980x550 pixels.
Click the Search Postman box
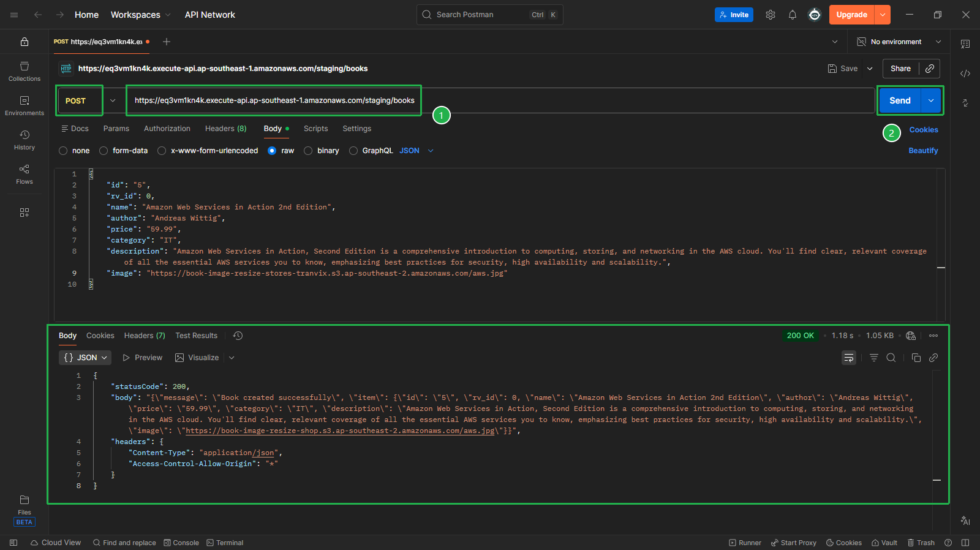coord(490,15)
